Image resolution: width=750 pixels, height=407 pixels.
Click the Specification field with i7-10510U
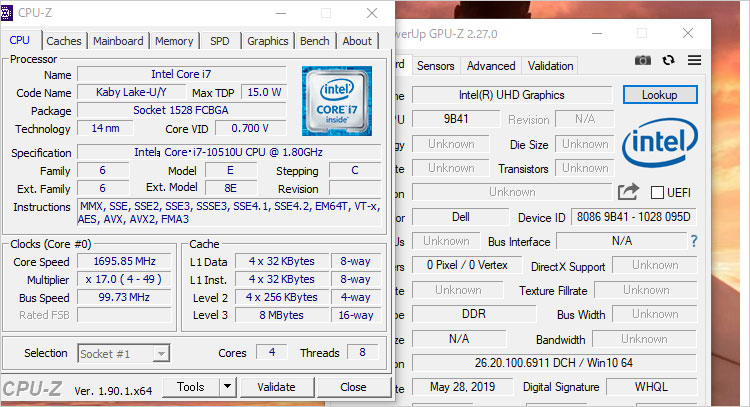[229, 152]
